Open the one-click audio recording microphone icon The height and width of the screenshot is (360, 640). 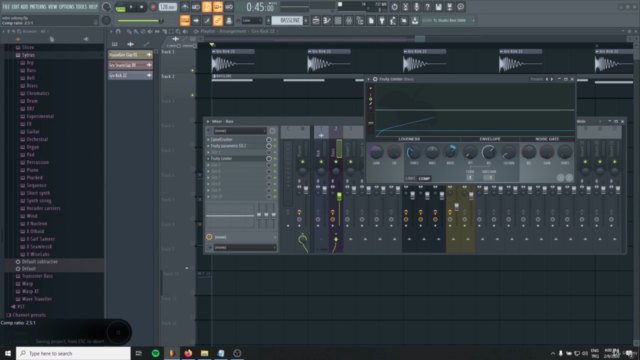(416, 7)
